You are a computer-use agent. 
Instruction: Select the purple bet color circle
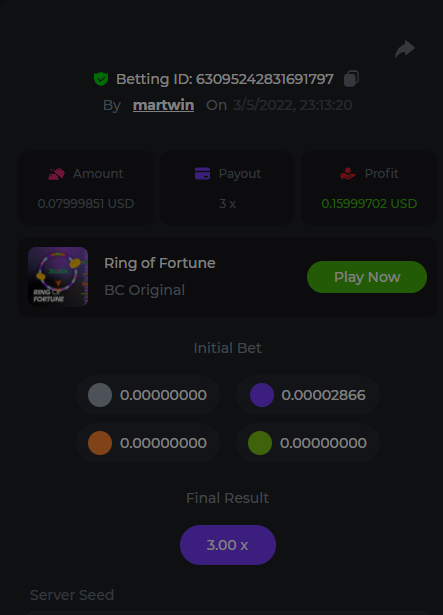click(x=262, y=395)
